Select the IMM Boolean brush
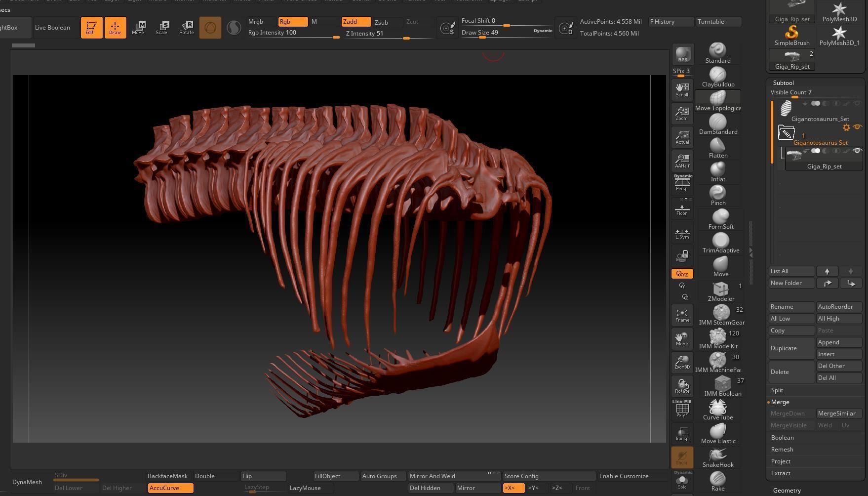The image size is (868, 496). pyautogui.click(x=722, y=386)
